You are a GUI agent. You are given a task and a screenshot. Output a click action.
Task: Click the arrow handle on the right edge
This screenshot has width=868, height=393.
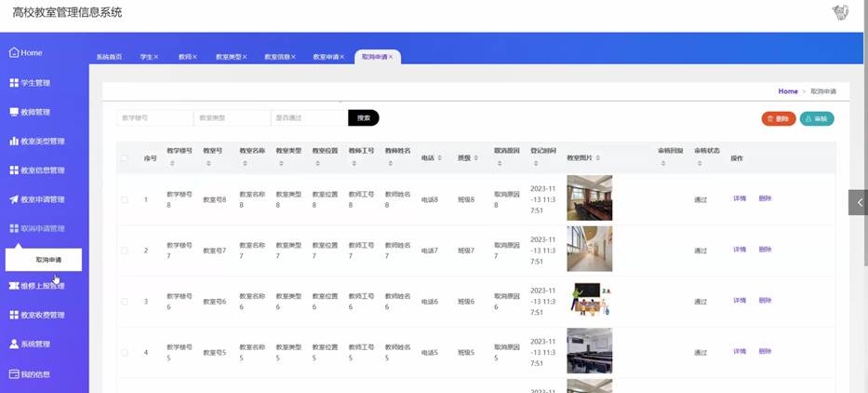pos(859,202)
